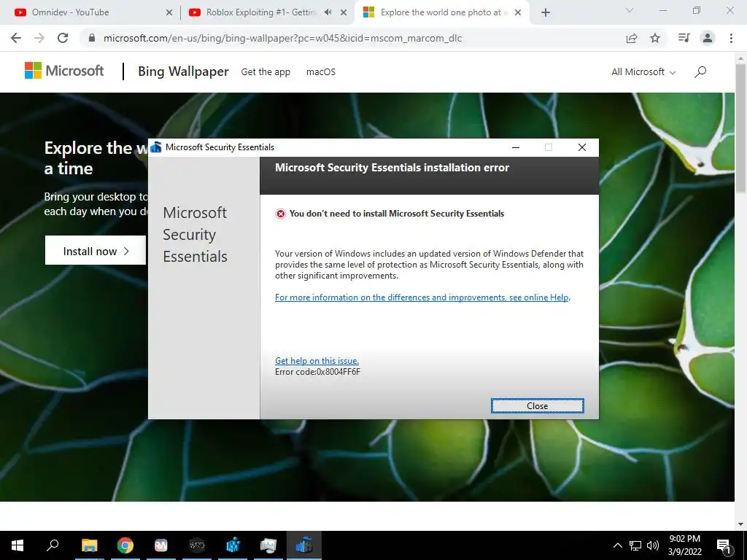Viewport: 747px width, 560px height.
Task: Click Security Essentials dialog title icon
Action: click(x=156, y=147)
